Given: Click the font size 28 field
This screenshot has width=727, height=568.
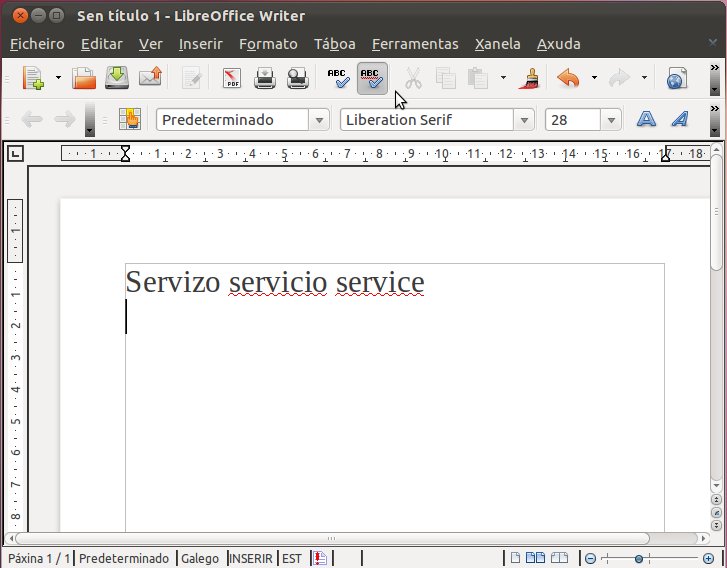Looking at the screenshot, I should (573, 120).
